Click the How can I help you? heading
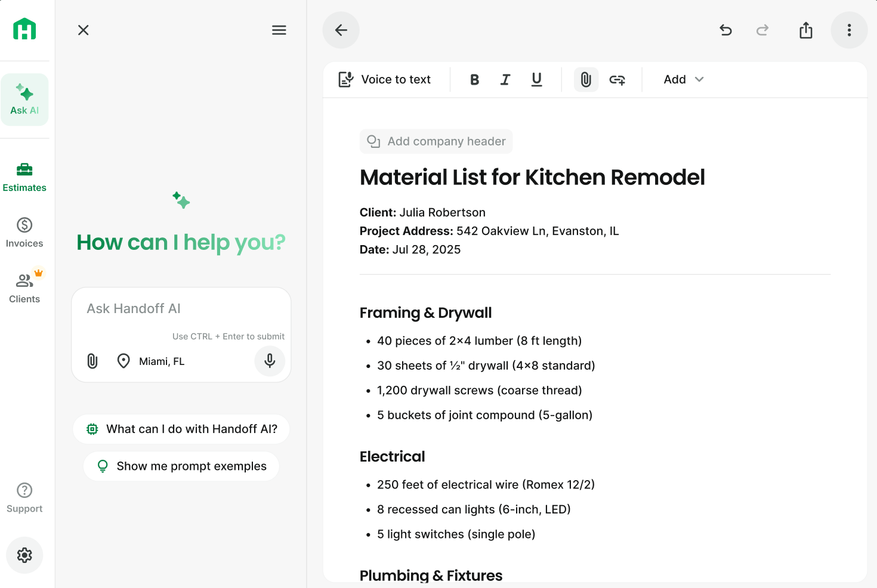This screenshot has height=588, width=877. pos(181,242)
